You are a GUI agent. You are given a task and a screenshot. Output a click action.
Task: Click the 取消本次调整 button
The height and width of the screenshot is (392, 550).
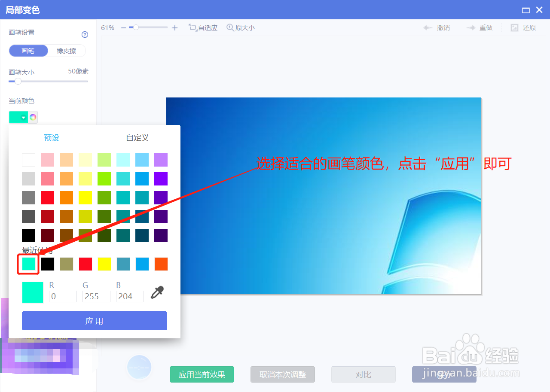pyautogui.click(x=283, y=374)
